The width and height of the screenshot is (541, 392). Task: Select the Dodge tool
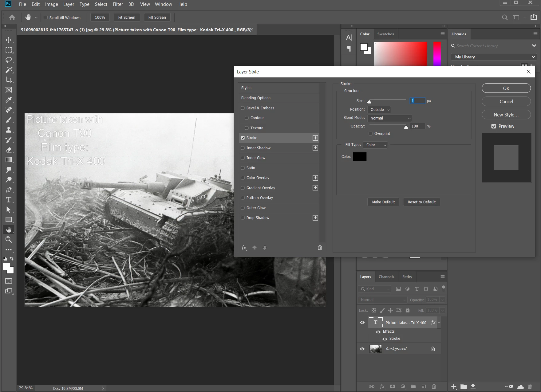pos(9,180)
